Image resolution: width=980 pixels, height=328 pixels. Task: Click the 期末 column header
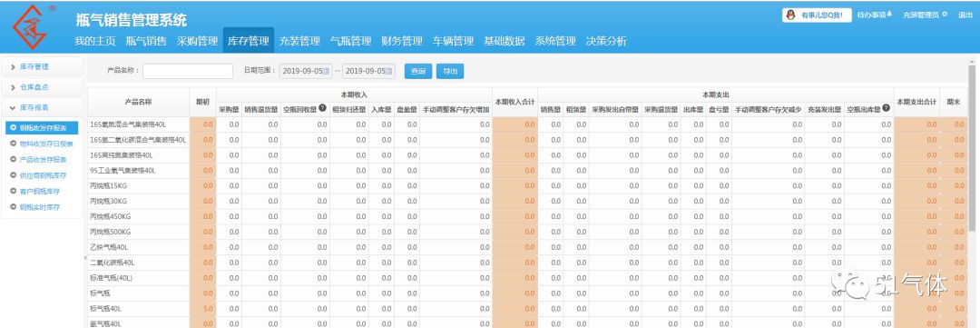(x=953, y=102)
